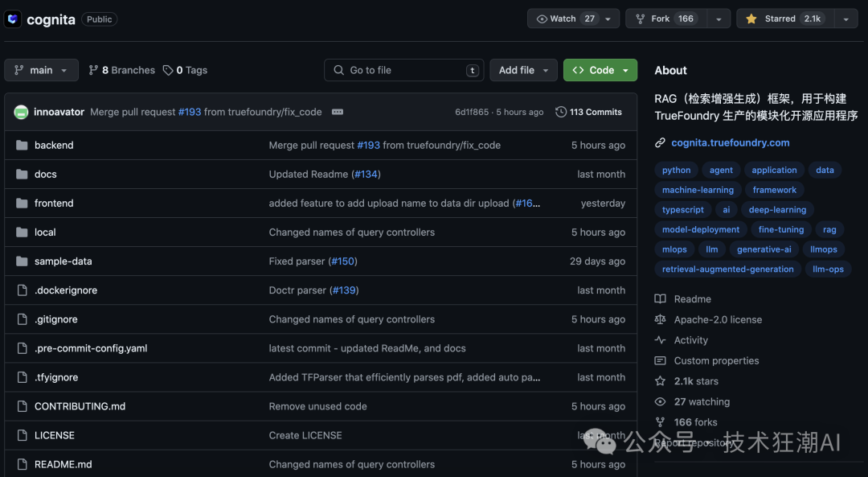Open the Add file dropdown

(523, 70)
